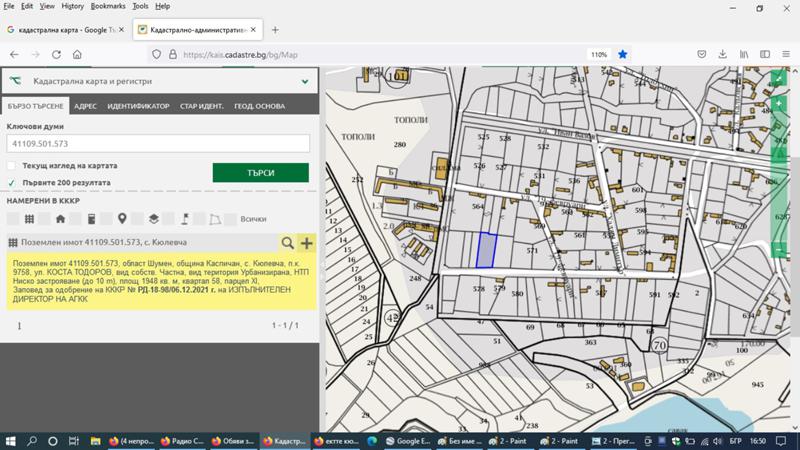Select the building (house) filter icon

[x=60, y=219]
